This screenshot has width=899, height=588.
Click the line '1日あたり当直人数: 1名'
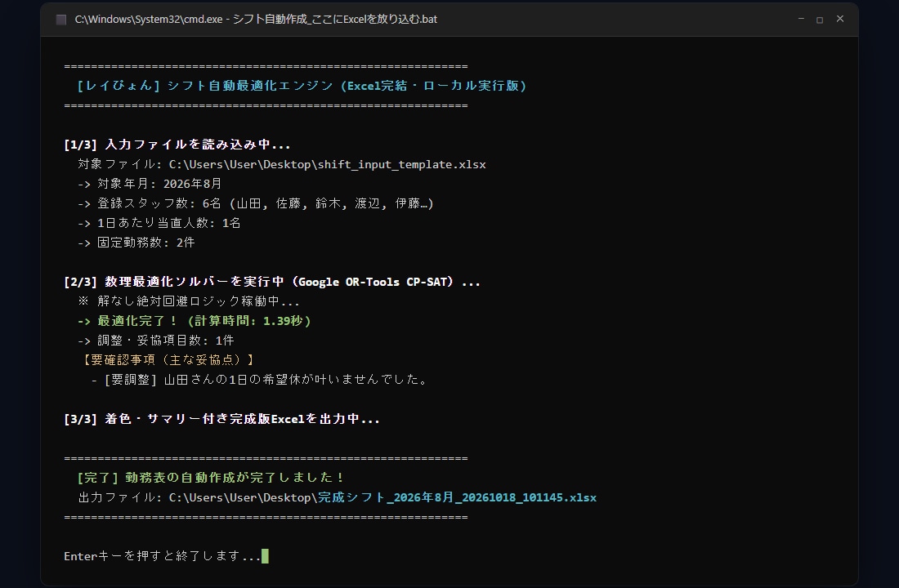[159, 223]
